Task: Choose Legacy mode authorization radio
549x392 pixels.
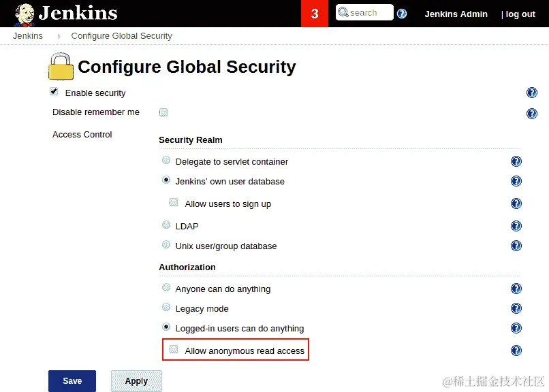Action: coord(166,307)
